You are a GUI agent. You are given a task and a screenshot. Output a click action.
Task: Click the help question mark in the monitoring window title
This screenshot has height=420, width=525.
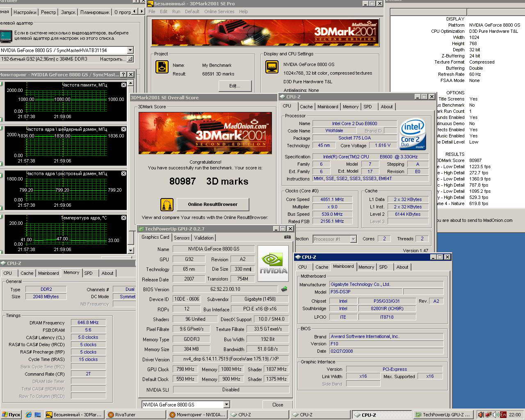pos(123,74)
